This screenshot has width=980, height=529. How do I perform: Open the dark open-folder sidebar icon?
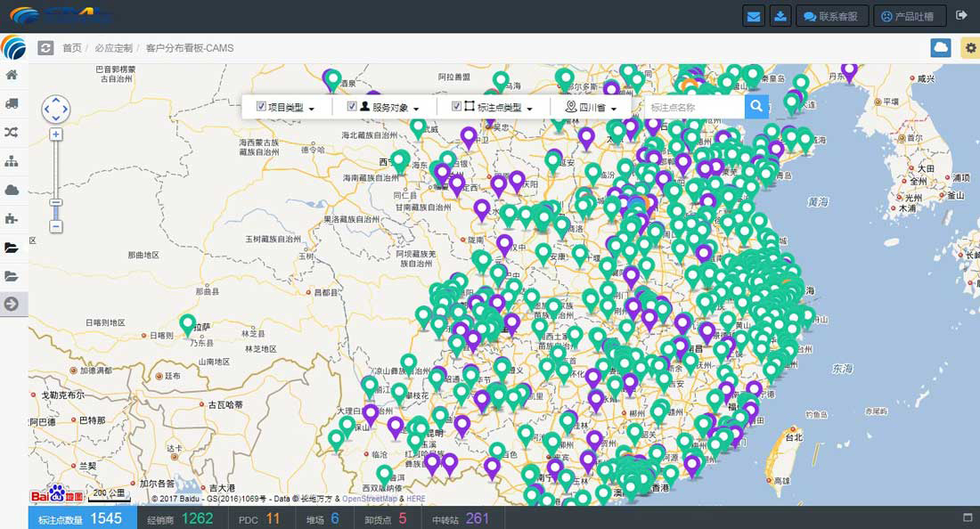(x=12, y=248)
